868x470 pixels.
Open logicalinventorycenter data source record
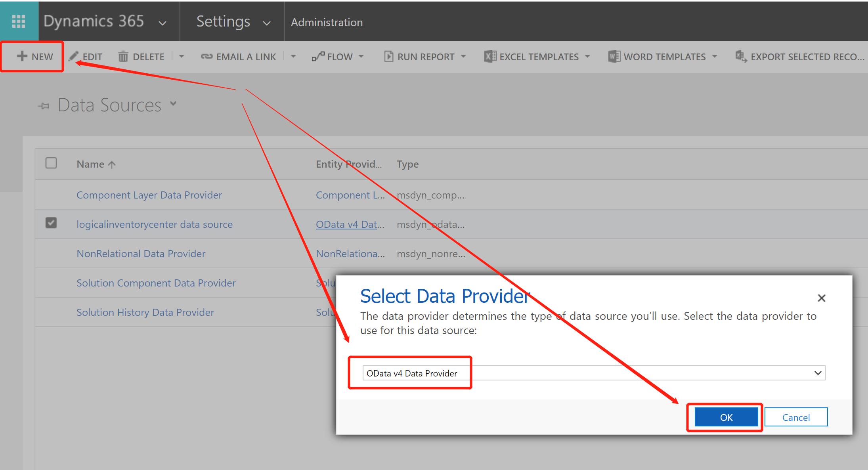tap(155, 224)
